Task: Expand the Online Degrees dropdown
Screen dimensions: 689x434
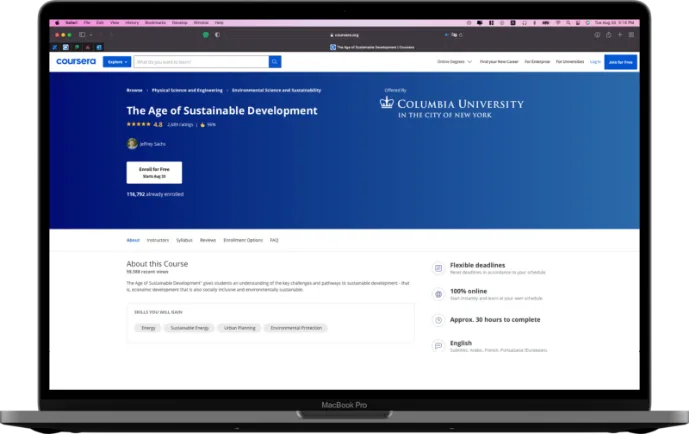Action: (454, 62)
